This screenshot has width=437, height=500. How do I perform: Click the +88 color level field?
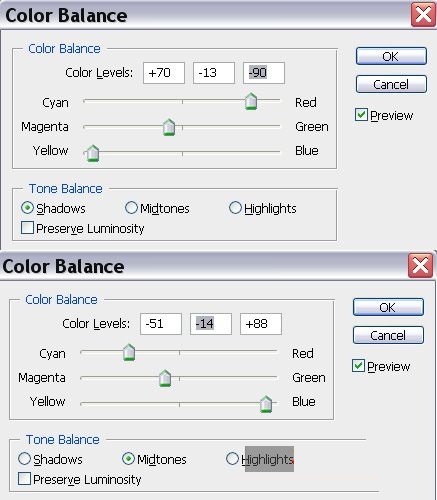click(261, 324)
